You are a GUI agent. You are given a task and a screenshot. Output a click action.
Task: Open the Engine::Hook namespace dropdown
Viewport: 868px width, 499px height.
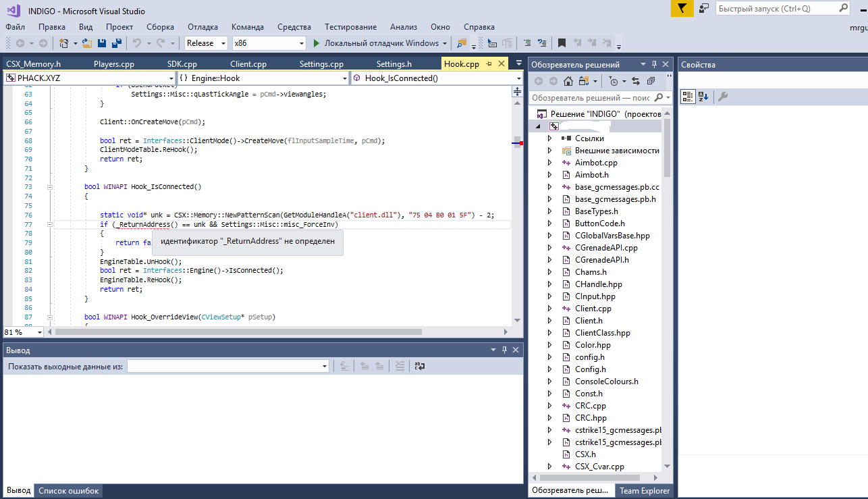pos(344,78)
